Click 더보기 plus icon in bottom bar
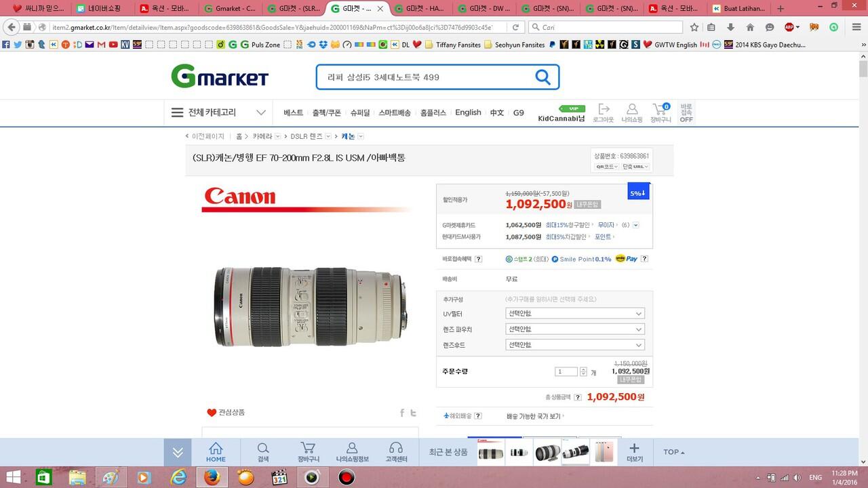Screen dimensions: 868x488 (634, 453)
